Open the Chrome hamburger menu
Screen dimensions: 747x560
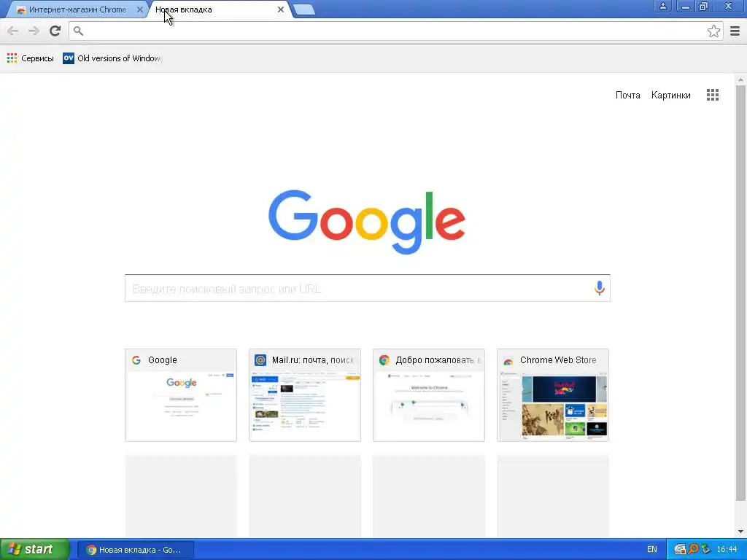(x=735, y=31)
